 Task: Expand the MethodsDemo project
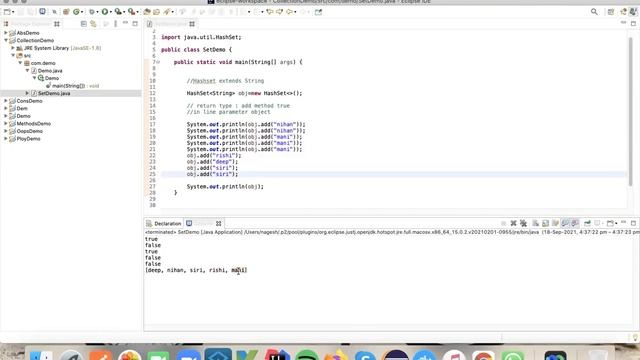coord(6,123)
